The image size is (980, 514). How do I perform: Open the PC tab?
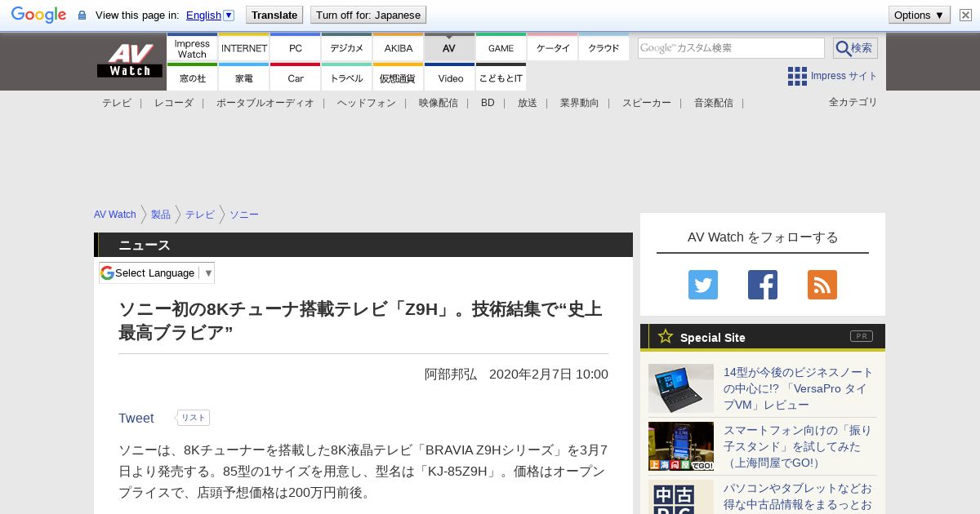coord(296,47)
